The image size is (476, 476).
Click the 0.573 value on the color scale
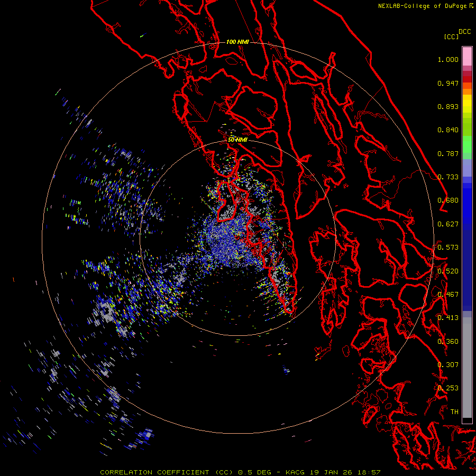448,248
